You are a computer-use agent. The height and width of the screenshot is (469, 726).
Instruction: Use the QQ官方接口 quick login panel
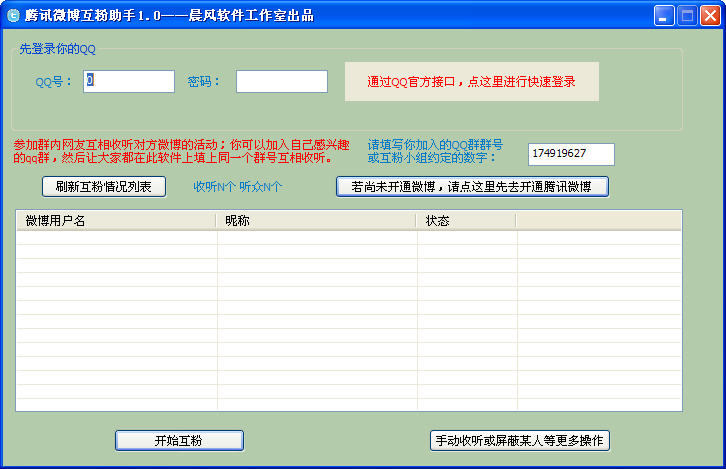click(x=471, y=81)
